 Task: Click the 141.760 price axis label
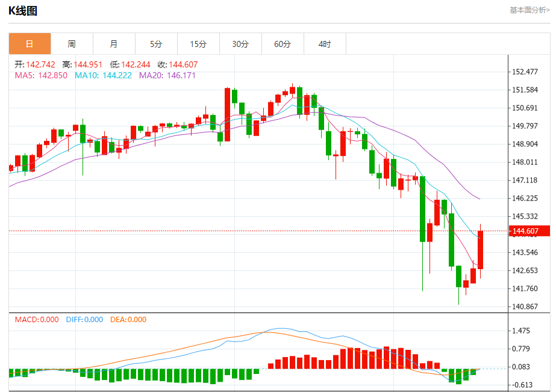click(525, 288)
